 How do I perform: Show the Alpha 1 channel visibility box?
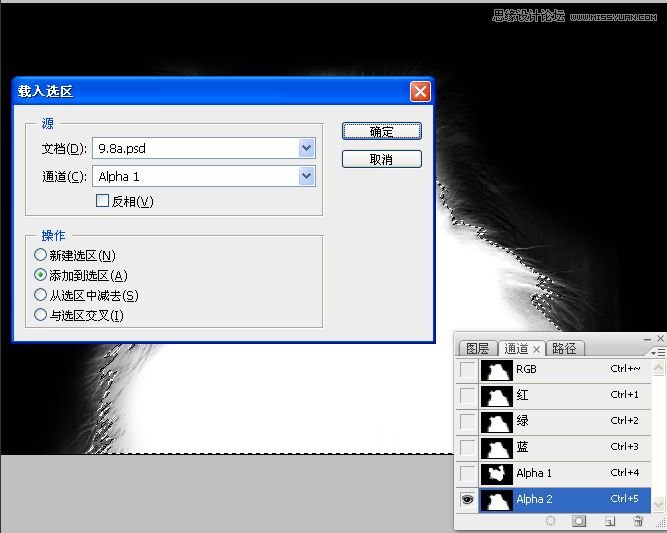tap(467, 473)
